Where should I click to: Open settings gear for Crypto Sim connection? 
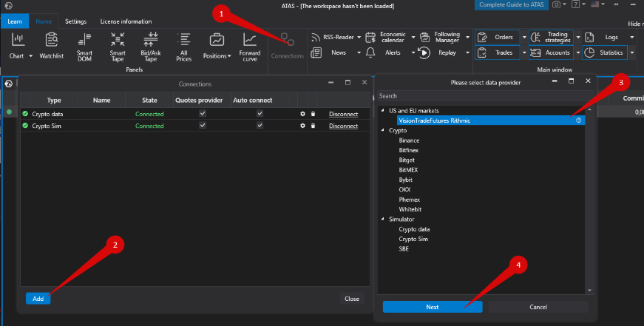[x=302, y=126]
